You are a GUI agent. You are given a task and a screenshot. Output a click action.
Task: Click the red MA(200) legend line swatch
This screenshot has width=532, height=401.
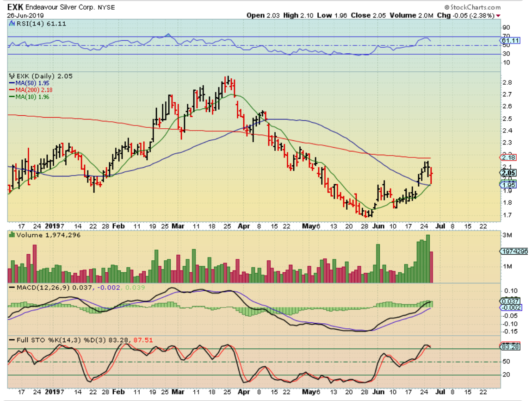pos(12,90)
